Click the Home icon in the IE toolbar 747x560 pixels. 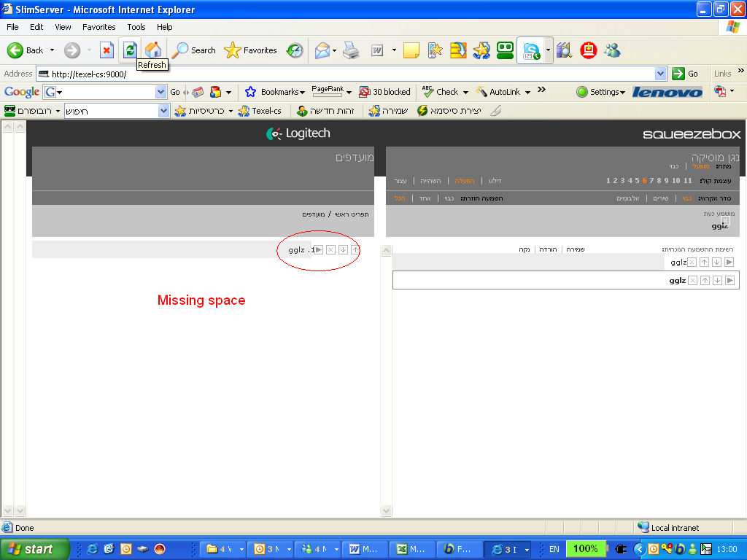(153, 50)
